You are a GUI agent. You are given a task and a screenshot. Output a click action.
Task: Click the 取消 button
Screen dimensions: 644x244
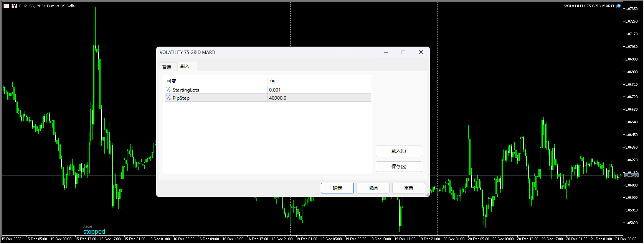pyautogui.click(x=373, y=188)
